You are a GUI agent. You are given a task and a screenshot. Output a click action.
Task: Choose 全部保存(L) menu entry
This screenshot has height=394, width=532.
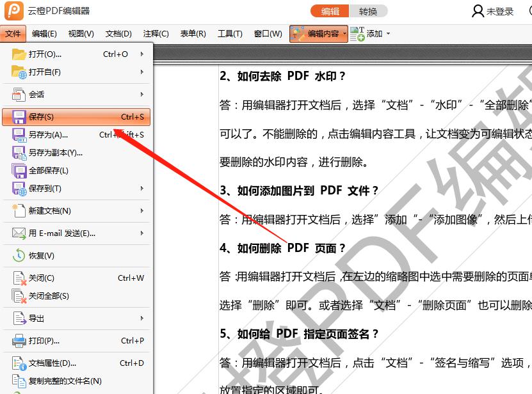click(76, 171)
